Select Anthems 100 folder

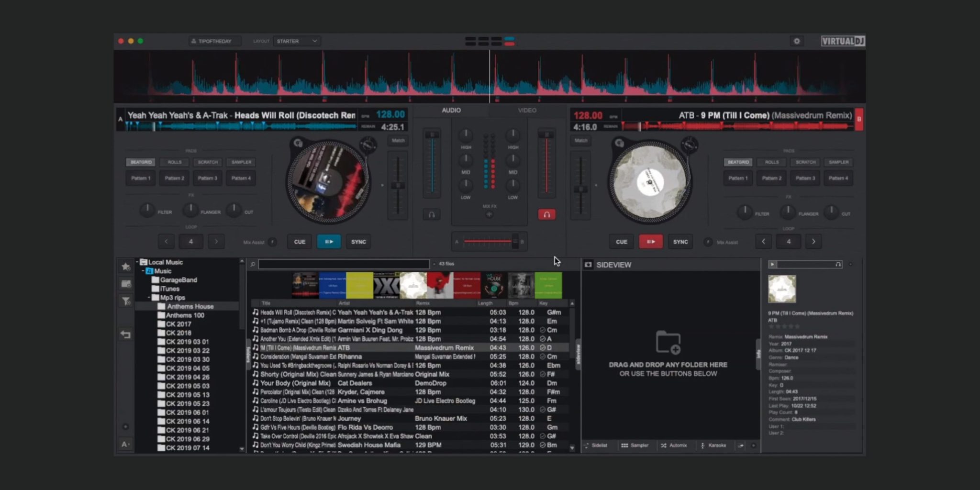185,315
